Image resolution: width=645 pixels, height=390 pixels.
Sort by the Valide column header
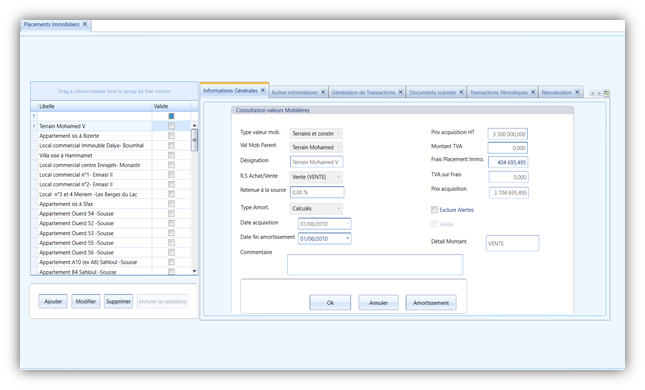171,106
